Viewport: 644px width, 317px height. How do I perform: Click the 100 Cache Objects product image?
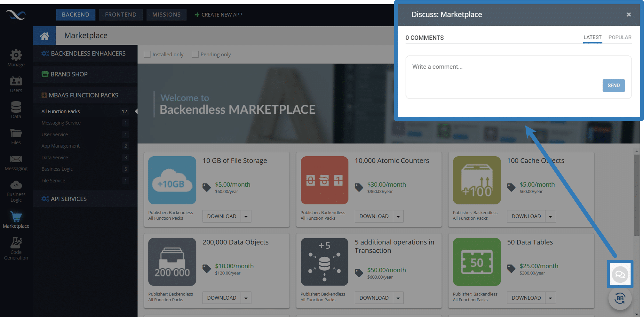click(477, 180)
